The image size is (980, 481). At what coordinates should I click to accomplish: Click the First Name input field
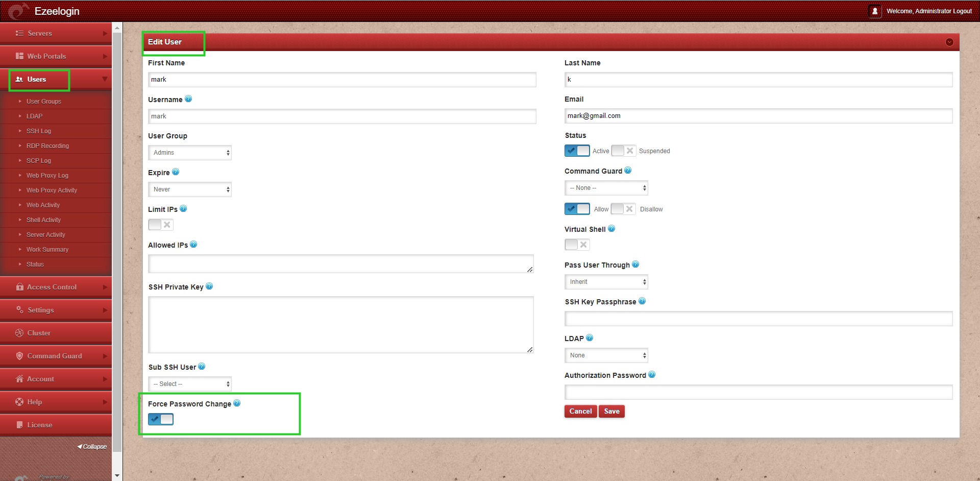pos(342,80)
